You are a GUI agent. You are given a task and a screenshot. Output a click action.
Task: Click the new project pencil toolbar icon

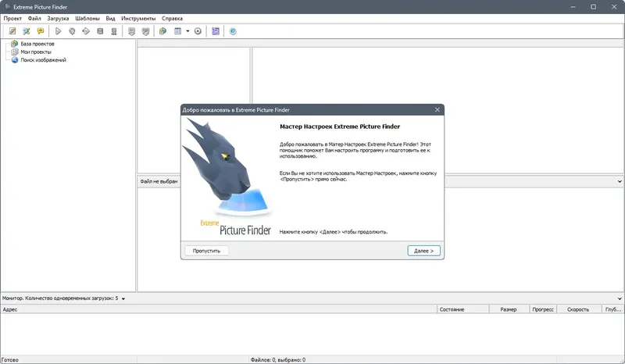(12, 31)
